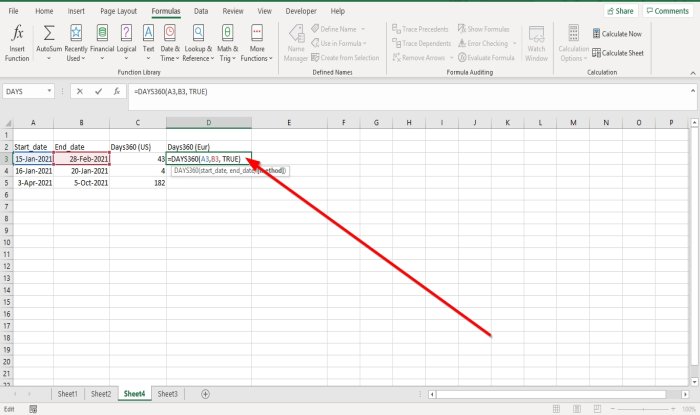Click Remove Arrows
The height and width of the screenshot is (415, 700).
point(419,58)
